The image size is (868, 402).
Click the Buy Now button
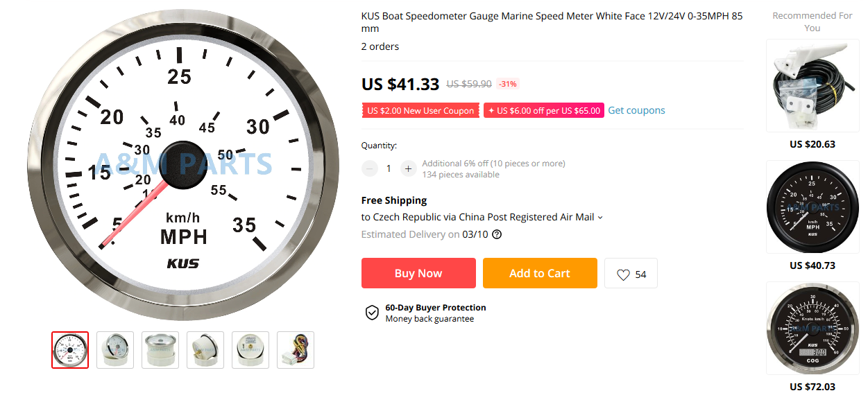[x=418, y=273]
